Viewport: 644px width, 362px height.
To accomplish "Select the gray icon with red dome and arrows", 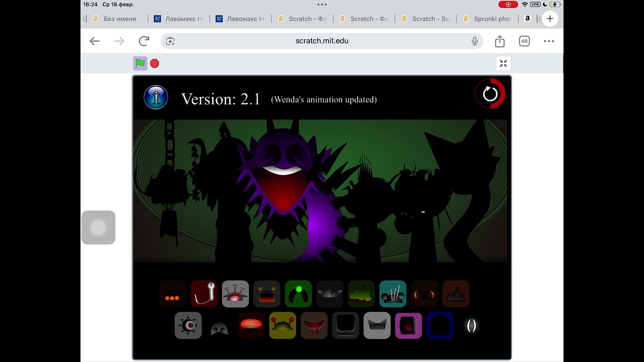I will coord(235,294).
